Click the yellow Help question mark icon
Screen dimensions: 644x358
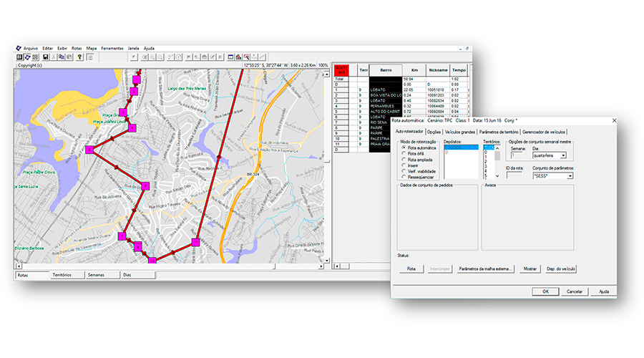click(x=79, y=56)
